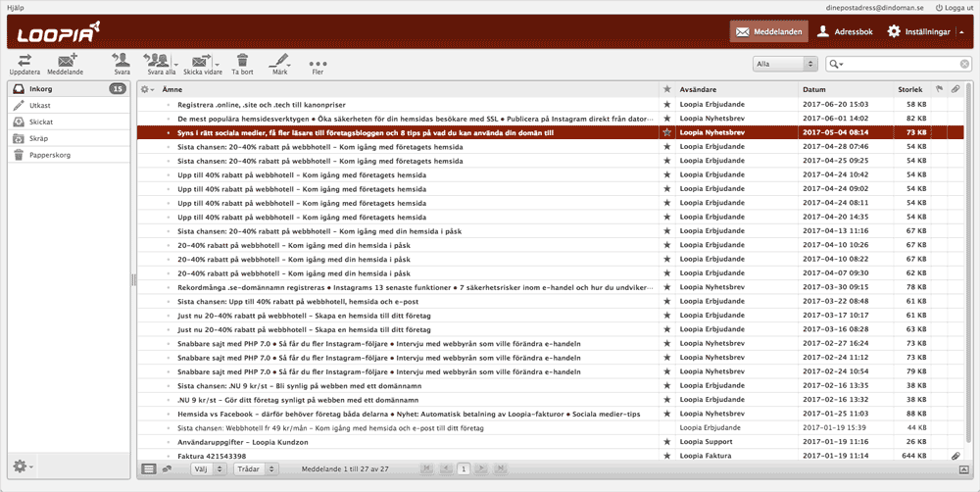Open message Sista chansen: Webbhotell fr 49 kr/mån
This screenshot has height=492, width=980.
click(x=330, y=428)
